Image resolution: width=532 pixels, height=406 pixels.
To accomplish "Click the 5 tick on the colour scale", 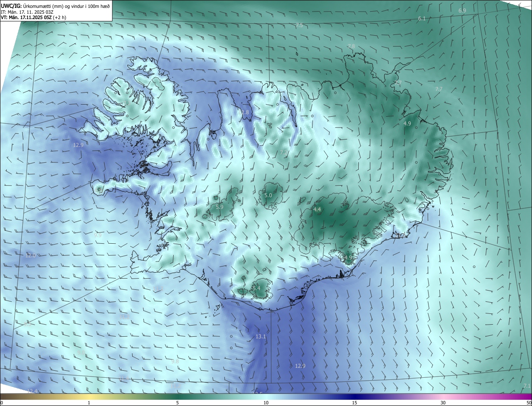I will click(x=177, y=403).
